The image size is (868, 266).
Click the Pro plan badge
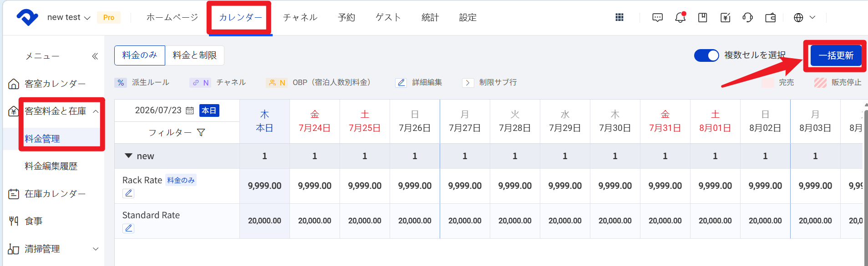(109, 17)
